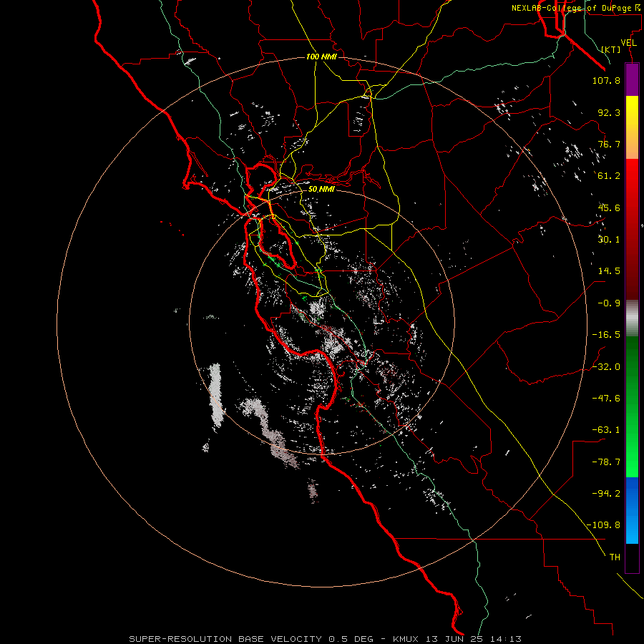Click the [KT] units label
The width and height of the screenshot is (644, 644).
[x=611, y=49]
